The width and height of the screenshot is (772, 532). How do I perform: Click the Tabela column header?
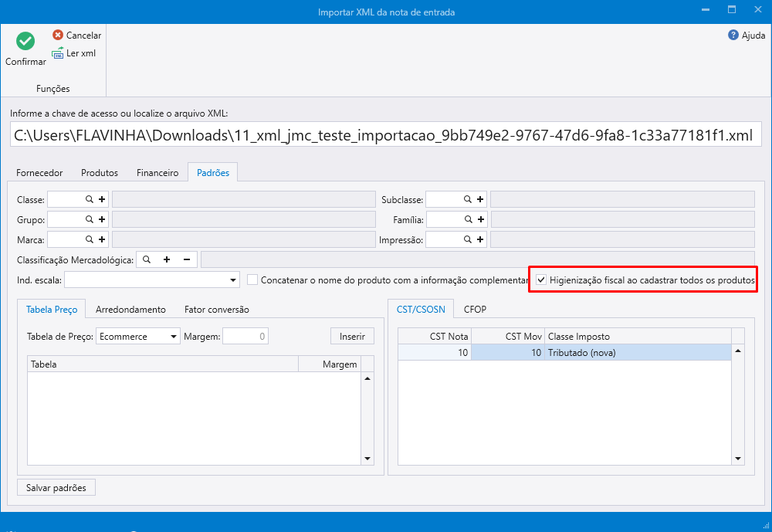click(x=163, y=364)
